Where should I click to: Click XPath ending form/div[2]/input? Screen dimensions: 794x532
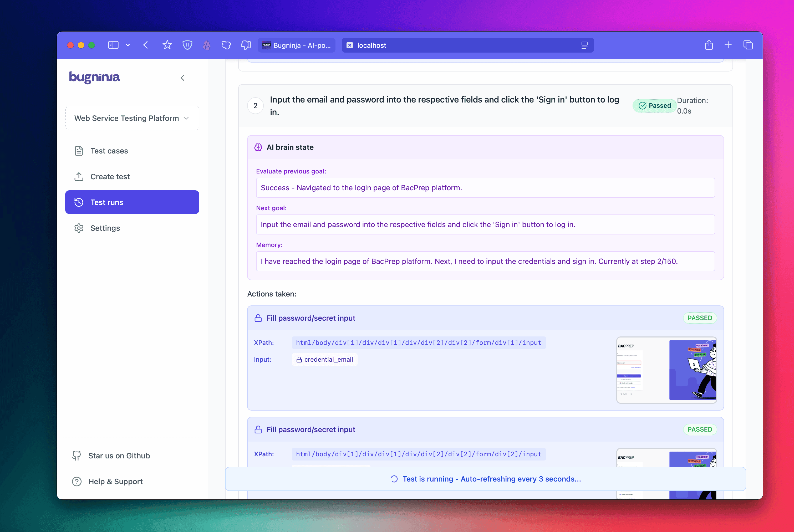[x=418, y=454]
